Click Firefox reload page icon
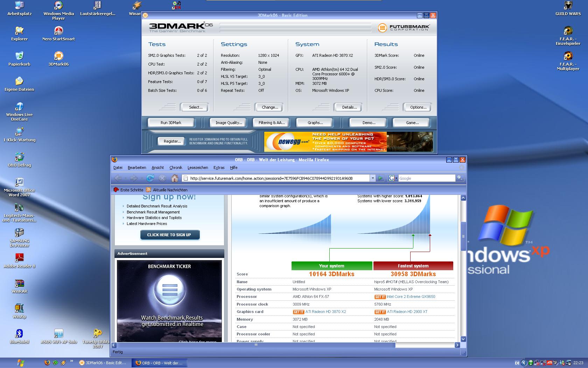The image size is (588, 368). coord(150,178)
